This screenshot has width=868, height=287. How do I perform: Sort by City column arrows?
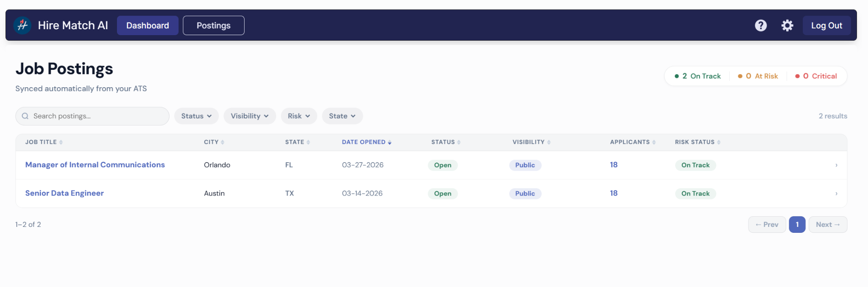223,142
